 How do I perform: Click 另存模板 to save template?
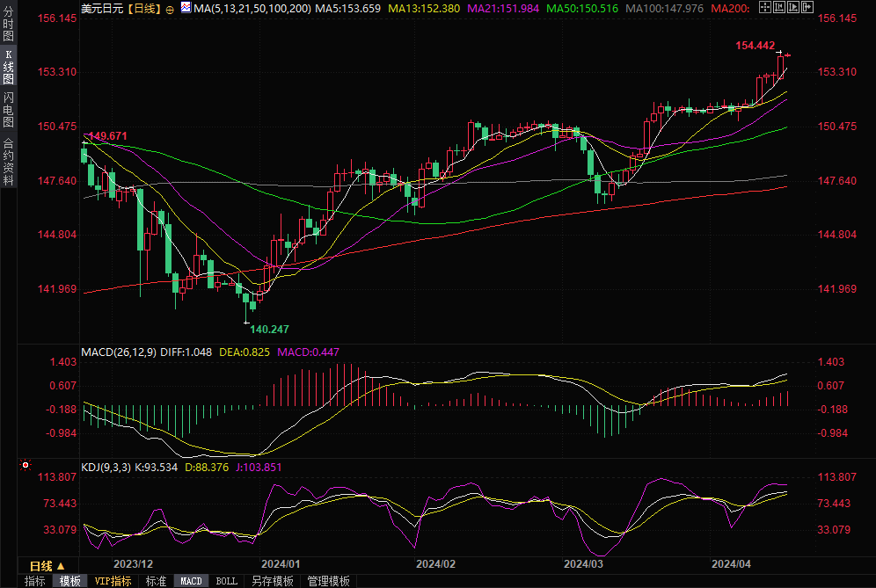click(x=272, y=581)
